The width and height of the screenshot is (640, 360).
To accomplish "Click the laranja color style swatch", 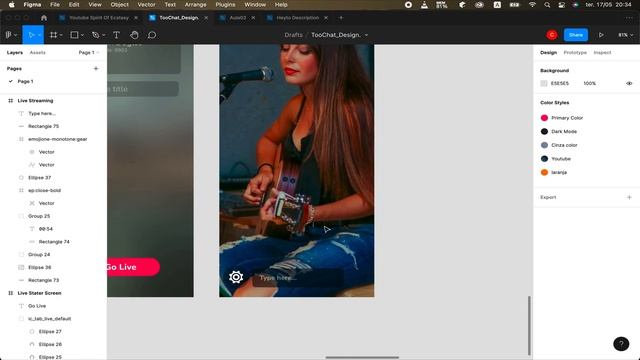I will click(544, 172).
